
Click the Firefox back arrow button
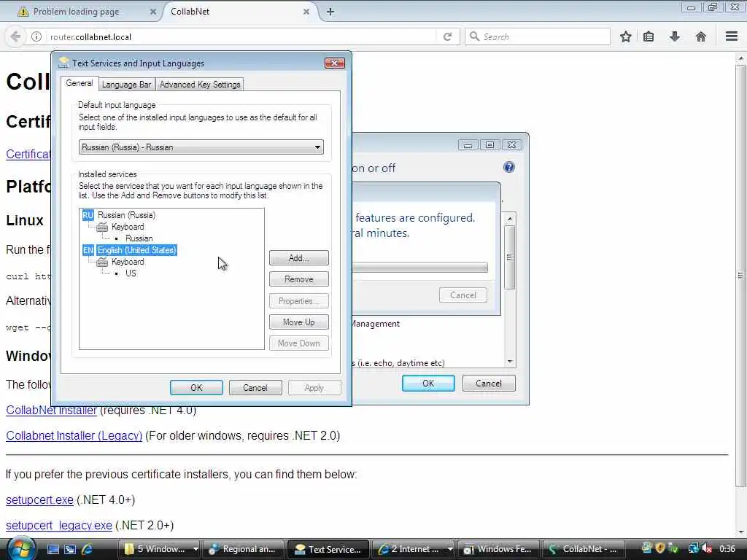[x=15, y=36]
